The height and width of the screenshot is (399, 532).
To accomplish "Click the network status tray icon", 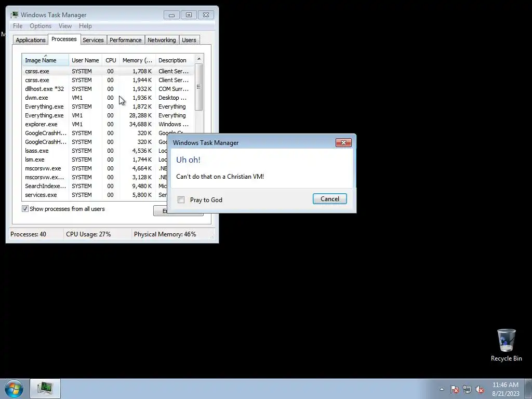I will tap(467, 389).
